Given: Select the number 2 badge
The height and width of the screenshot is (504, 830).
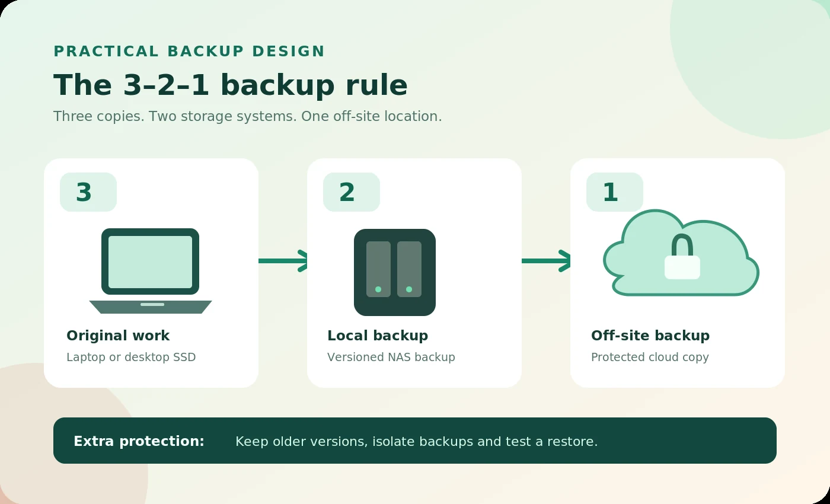Looking at the screenshot, I should 352,192.
